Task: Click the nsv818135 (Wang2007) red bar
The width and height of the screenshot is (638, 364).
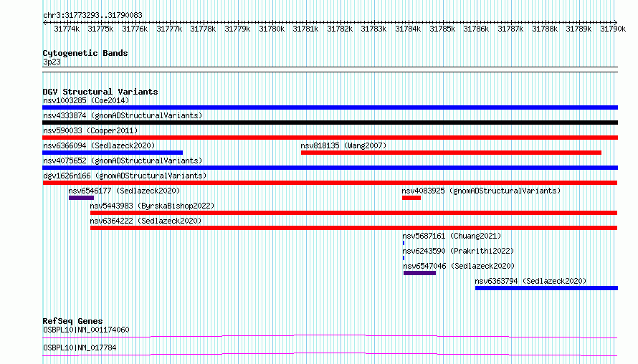Action: pos(451,153)
